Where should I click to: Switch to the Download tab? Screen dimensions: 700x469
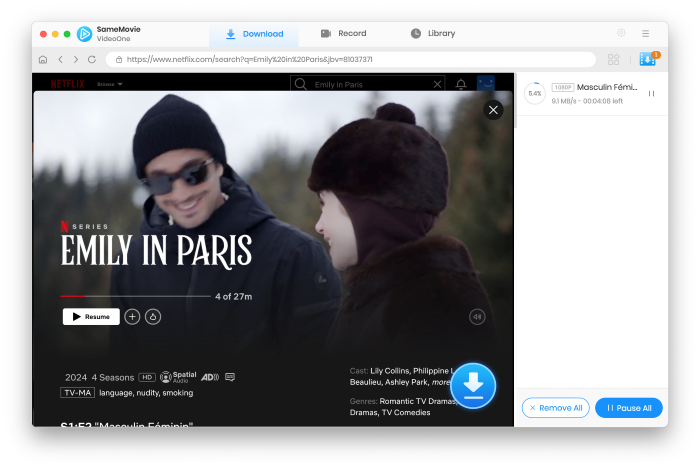(x=254, y=34)
